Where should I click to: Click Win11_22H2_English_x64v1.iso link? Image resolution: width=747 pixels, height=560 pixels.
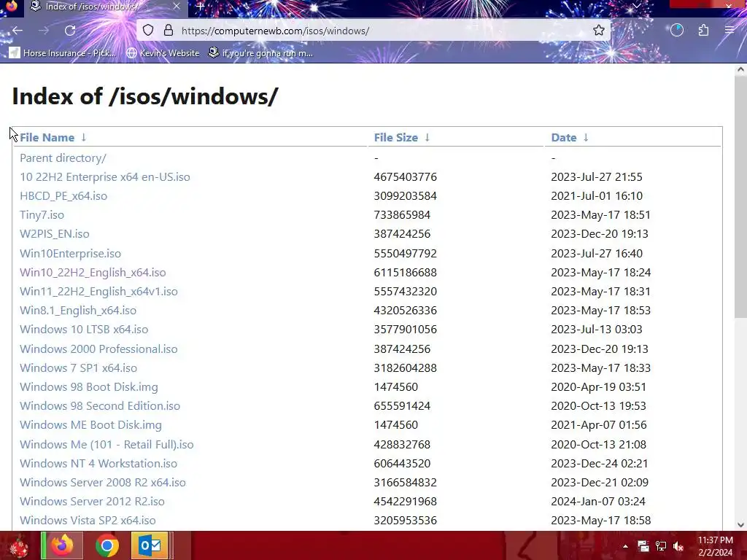pyautogui.click(x=98, y=292)
